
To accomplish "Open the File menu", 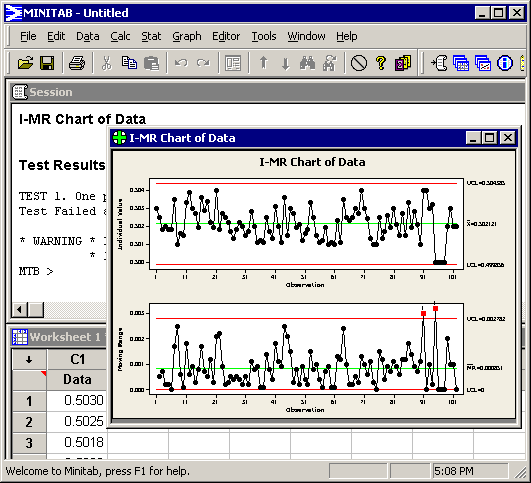I will [28, 36].
